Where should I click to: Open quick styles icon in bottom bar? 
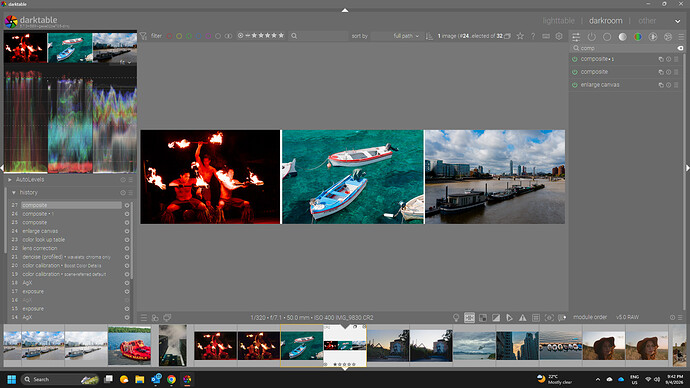[155, 317]
